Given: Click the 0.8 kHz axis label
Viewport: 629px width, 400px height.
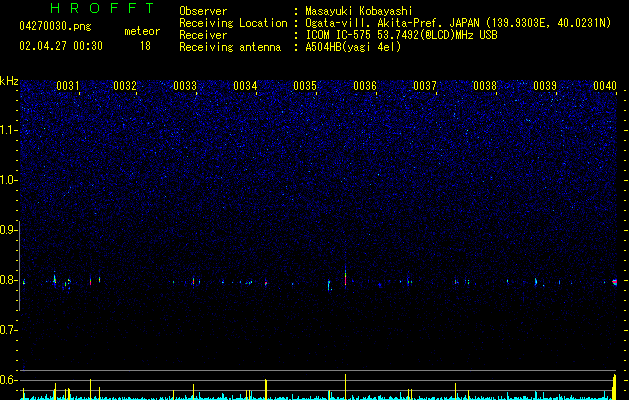Looking at the screenshot, I should click(8, 280).
